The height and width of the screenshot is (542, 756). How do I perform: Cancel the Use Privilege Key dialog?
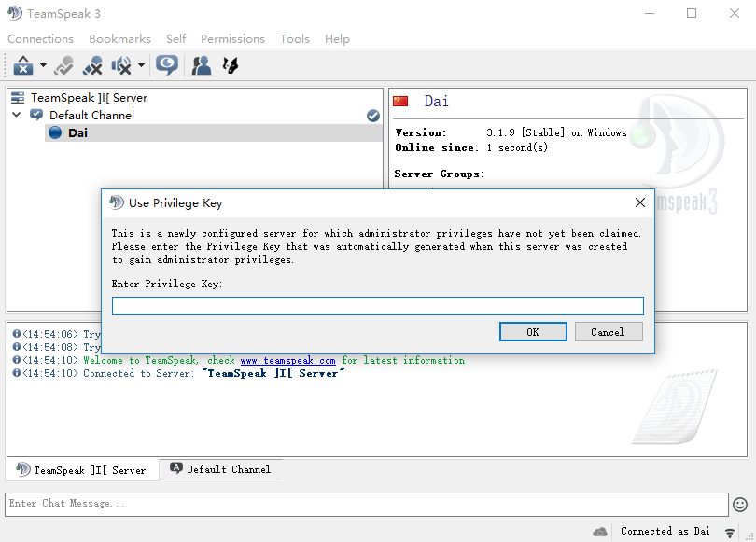click(607, 332)
